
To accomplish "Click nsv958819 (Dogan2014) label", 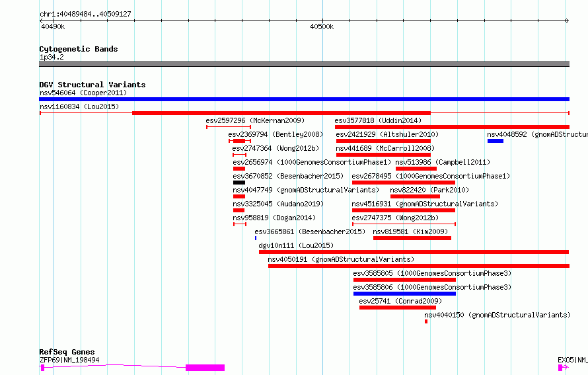I will tap(274, 218).
